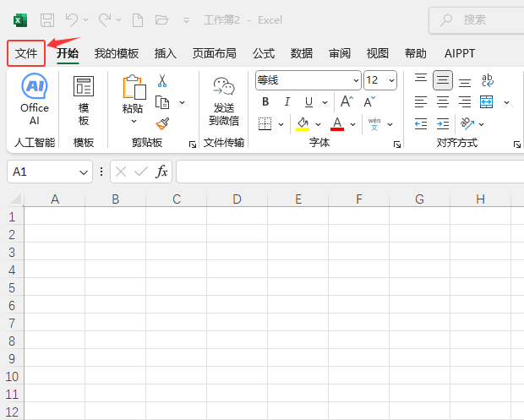Decrease the font size

click(x=369, y=101)
